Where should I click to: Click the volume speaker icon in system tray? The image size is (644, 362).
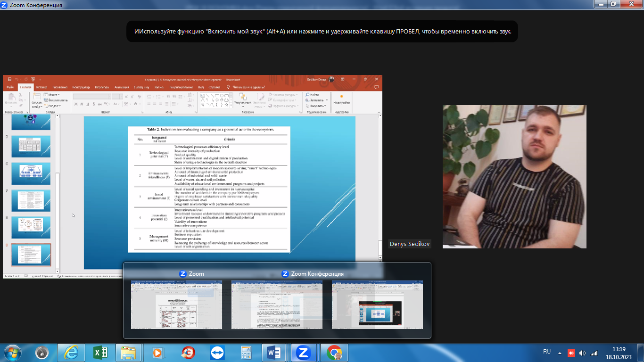click(582, 353)
